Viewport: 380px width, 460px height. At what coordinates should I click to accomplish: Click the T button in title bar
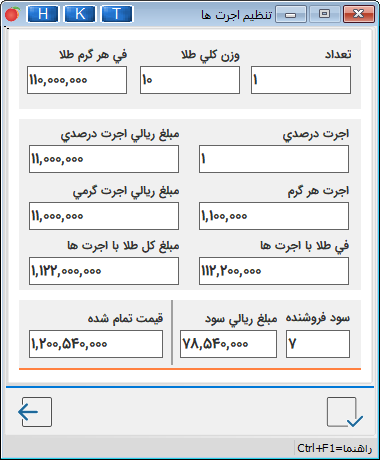pos(117,14)
